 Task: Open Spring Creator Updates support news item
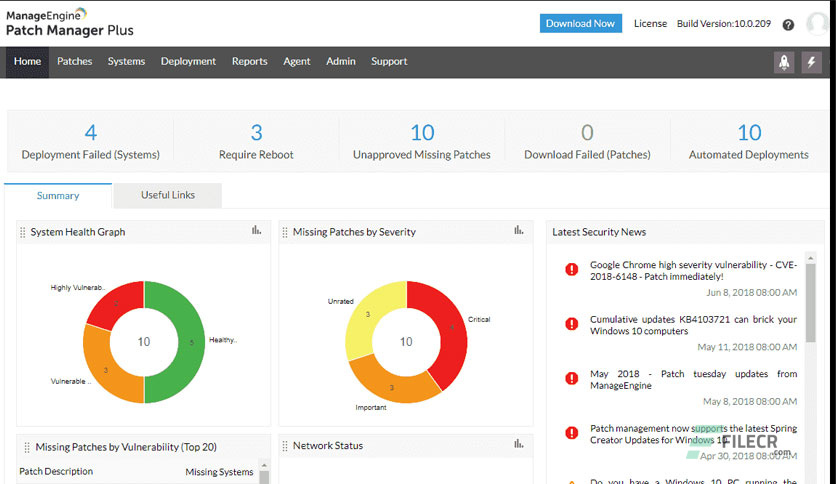point(693,434)
